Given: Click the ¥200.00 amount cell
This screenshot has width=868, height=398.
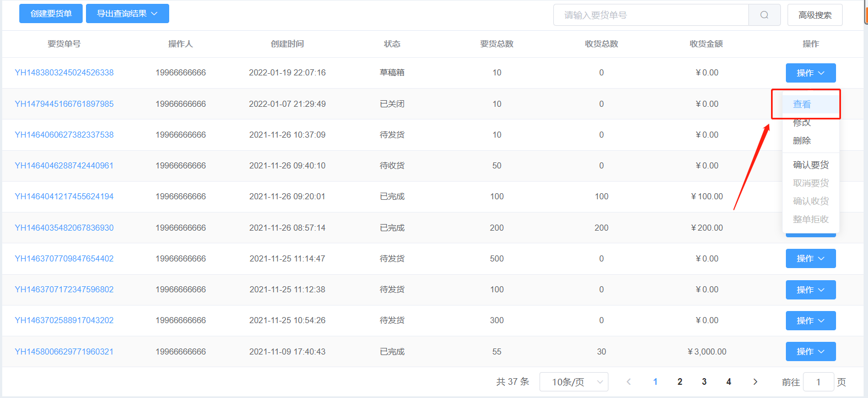Looking at the screenshot, I should point(707,228).
